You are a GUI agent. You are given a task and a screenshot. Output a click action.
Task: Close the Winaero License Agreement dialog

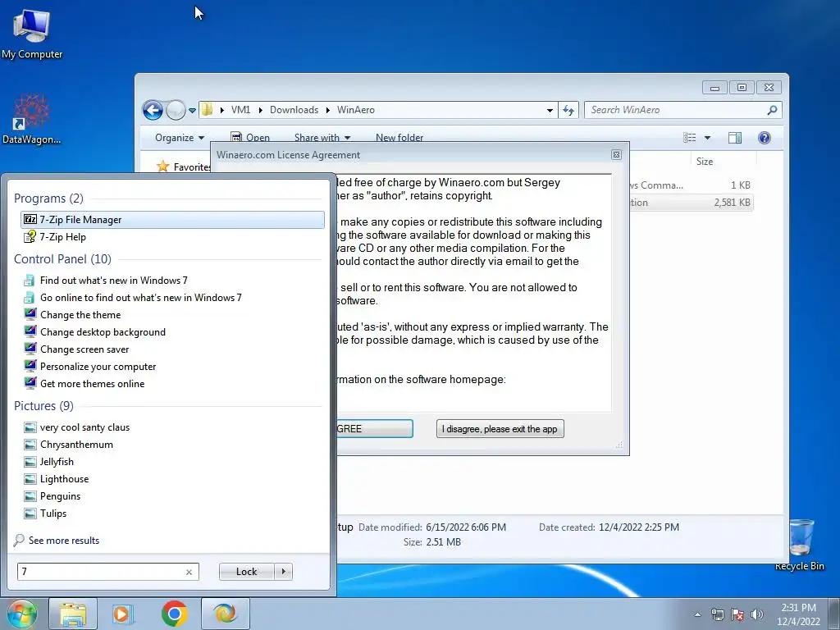[x=616, y=155]
